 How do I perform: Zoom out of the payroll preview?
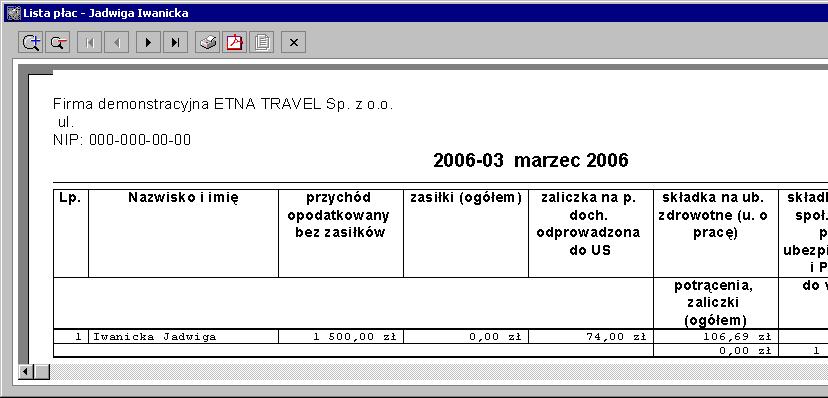(58, 43)
